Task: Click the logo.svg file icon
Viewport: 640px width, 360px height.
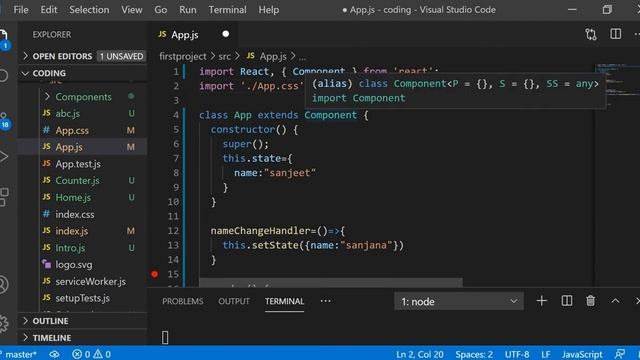Action: 47,264
